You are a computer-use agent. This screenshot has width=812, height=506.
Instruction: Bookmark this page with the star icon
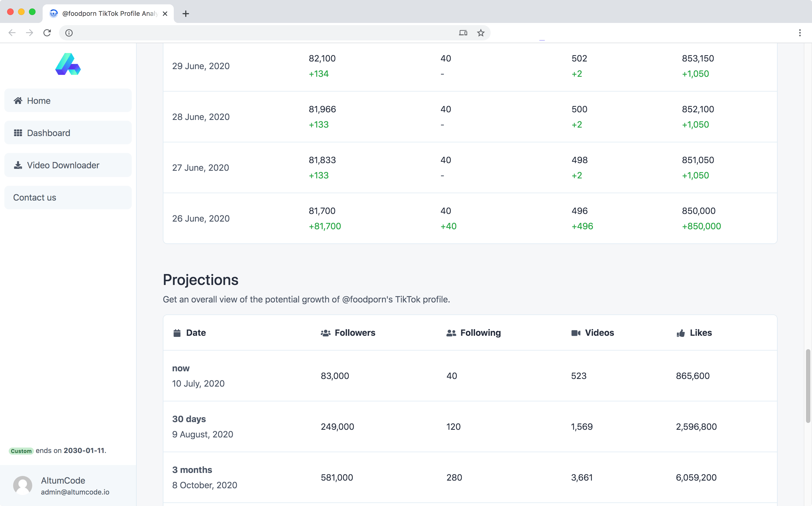481,33
